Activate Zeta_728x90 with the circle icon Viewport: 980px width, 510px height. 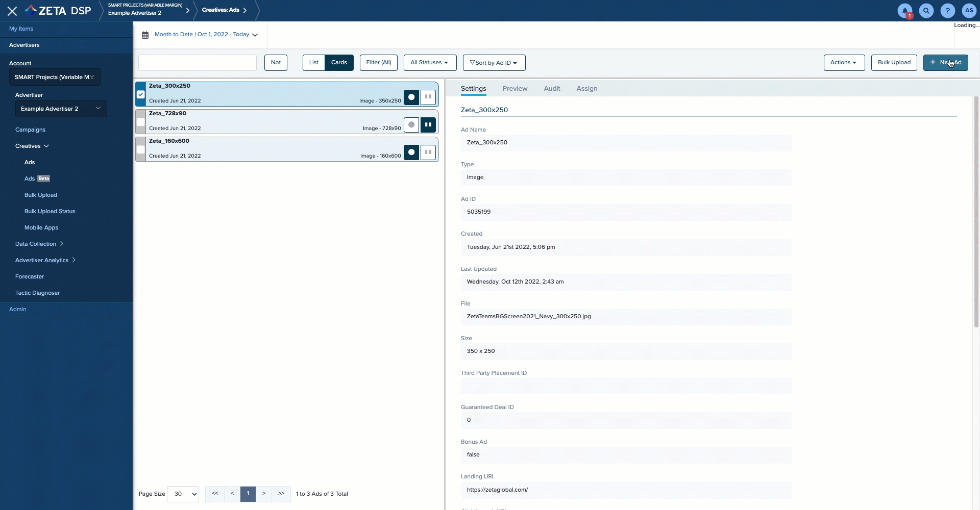tap(411, 125)
